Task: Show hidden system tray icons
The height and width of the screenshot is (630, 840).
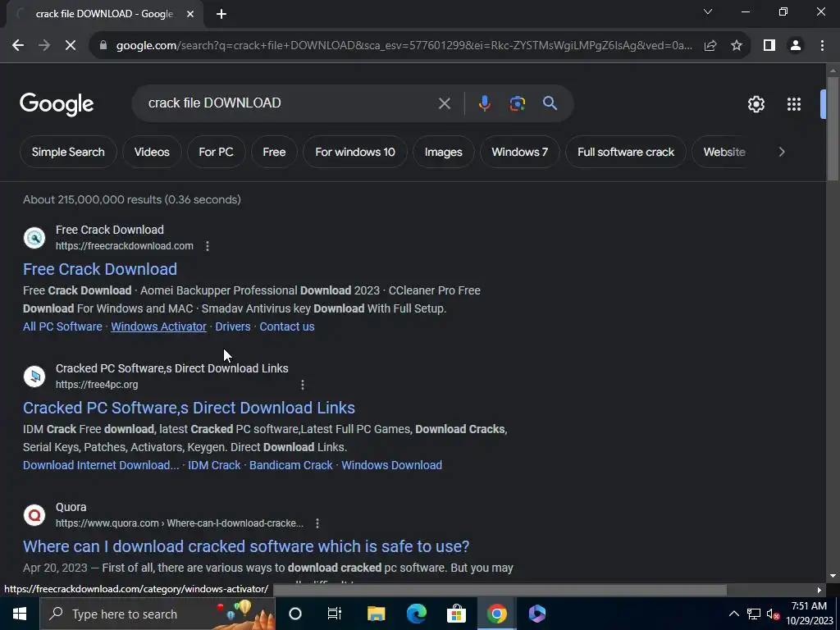Action: pyautogui.click(x=734, y=614)
